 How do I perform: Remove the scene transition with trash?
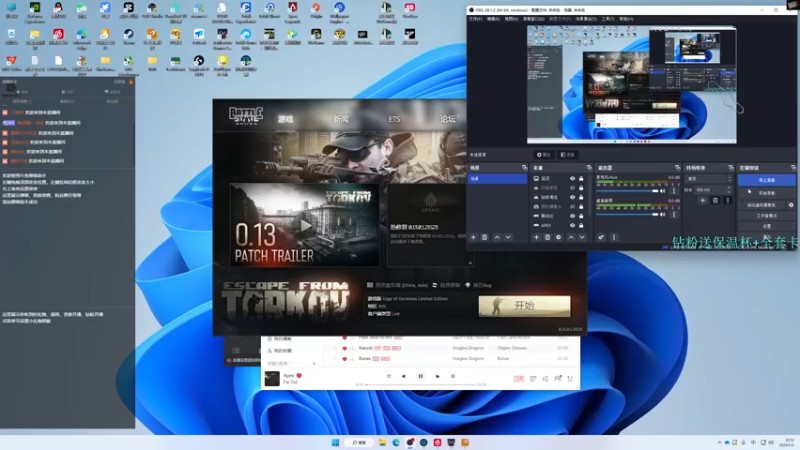coord(715,201)
